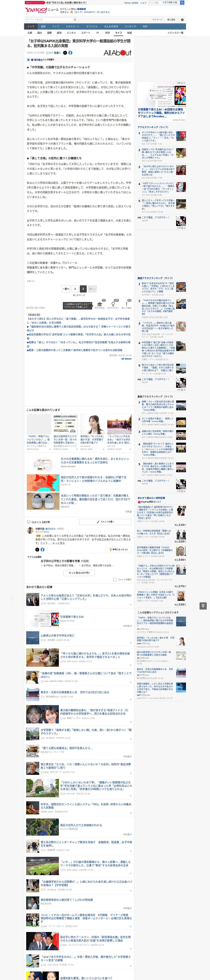Open the ランキング tab
Screen dimensions: 210x980
pos(130,27)
